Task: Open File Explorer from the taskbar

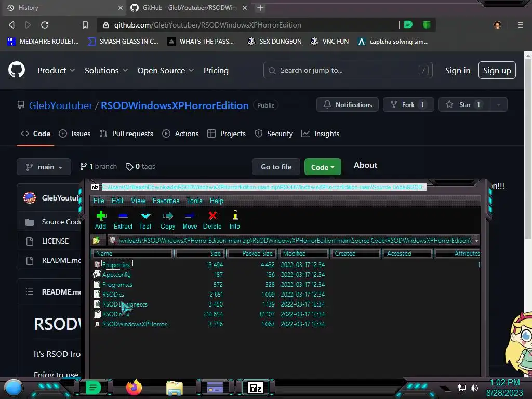Action: [175, 388]
